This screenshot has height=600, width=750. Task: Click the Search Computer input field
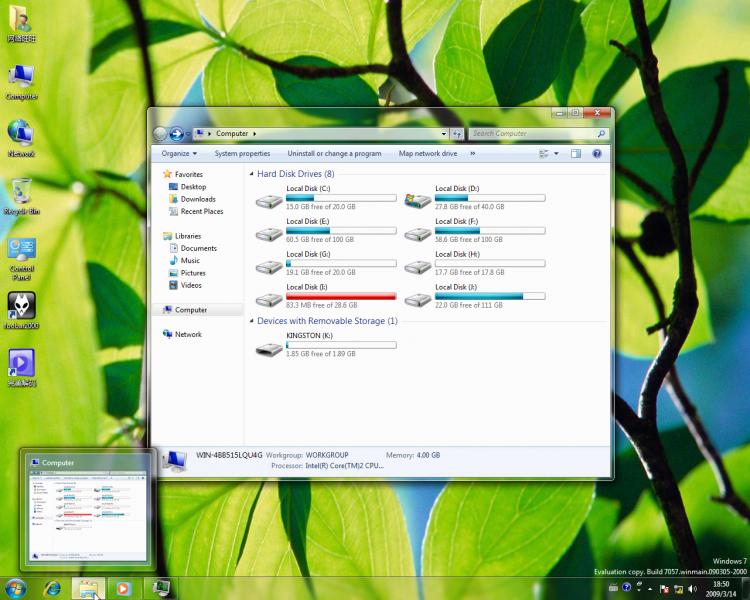(x=532, y=134)
